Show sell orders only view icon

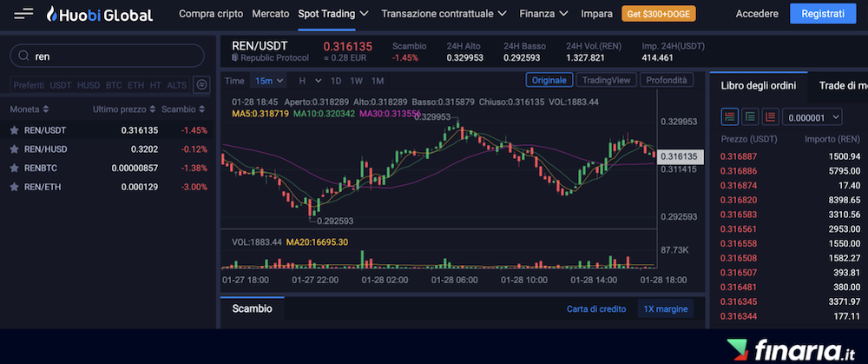(771, 117)
